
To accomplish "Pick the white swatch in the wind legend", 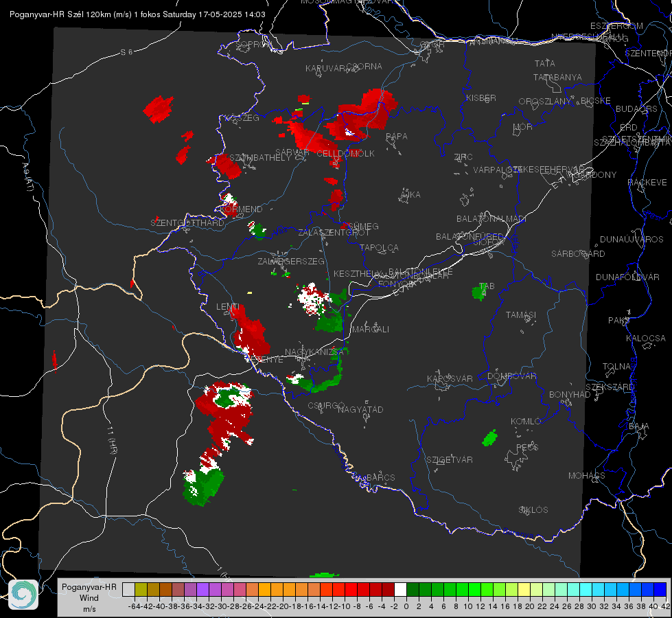I will 400,589.
